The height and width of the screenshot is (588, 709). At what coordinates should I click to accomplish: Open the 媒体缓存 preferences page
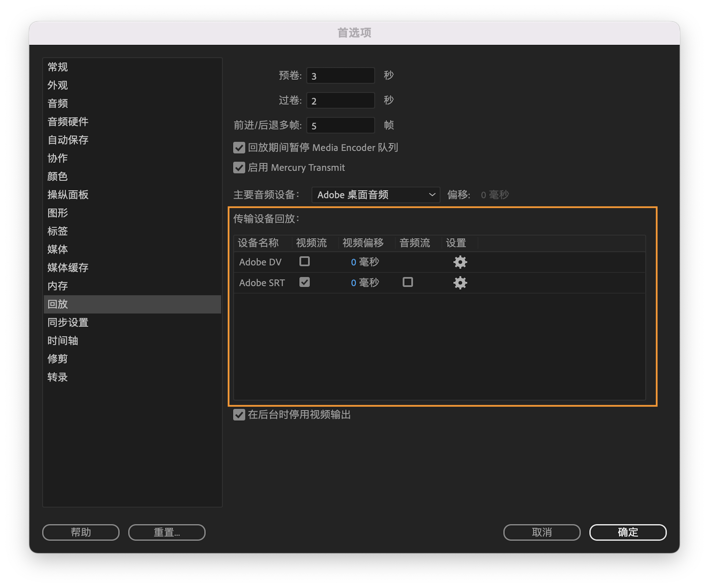(68, 268)
